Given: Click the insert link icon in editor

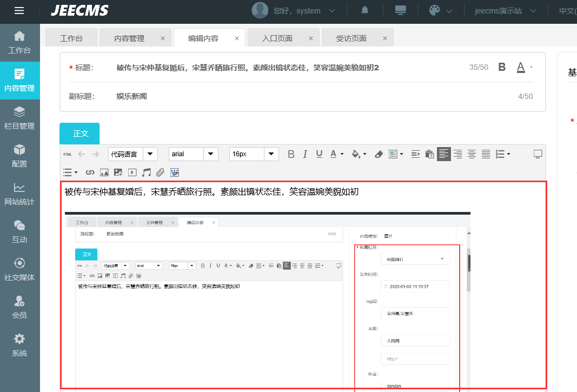Looking at the screenshot, I should click(90, 172).
